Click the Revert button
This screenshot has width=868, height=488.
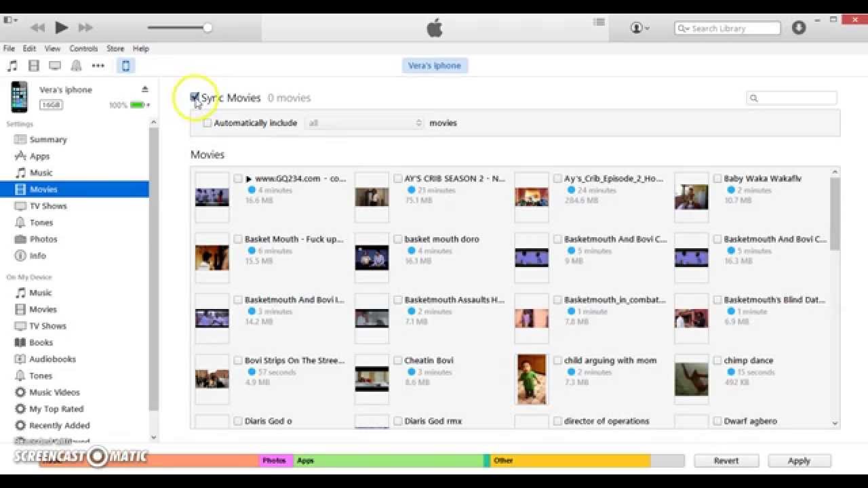point(726,461)
